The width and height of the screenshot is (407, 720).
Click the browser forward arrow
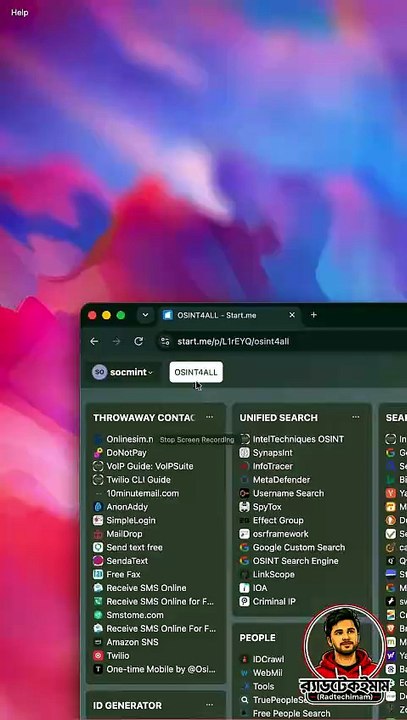click(116, 341)
